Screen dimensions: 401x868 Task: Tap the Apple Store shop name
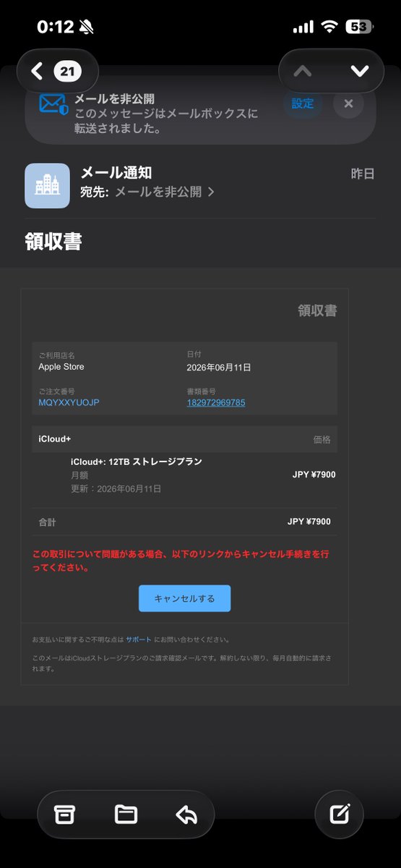(x=61, y=367)
